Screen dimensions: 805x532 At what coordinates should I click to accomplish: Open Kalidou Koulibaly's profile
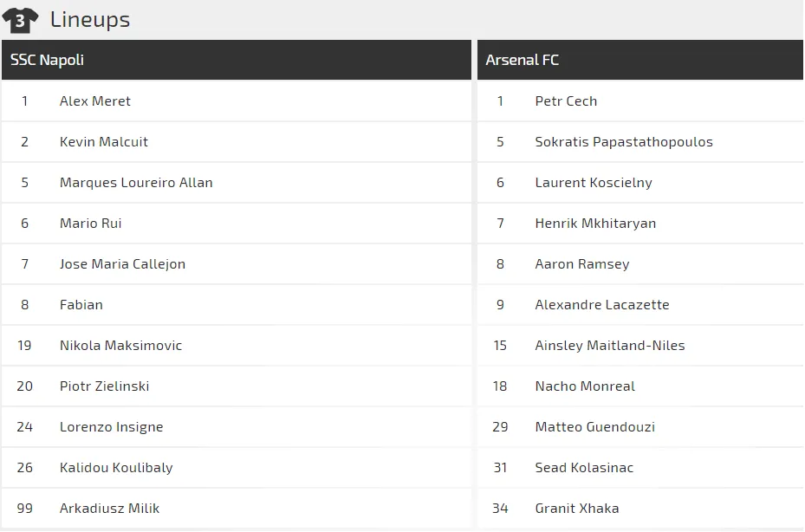116,468
